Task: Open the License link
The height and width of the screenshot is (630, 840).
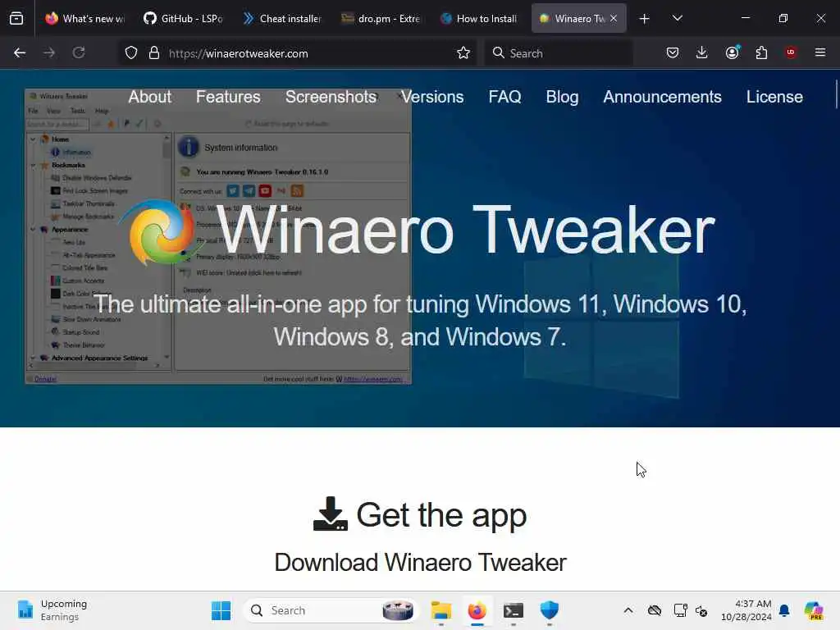Action: point(774,97)
